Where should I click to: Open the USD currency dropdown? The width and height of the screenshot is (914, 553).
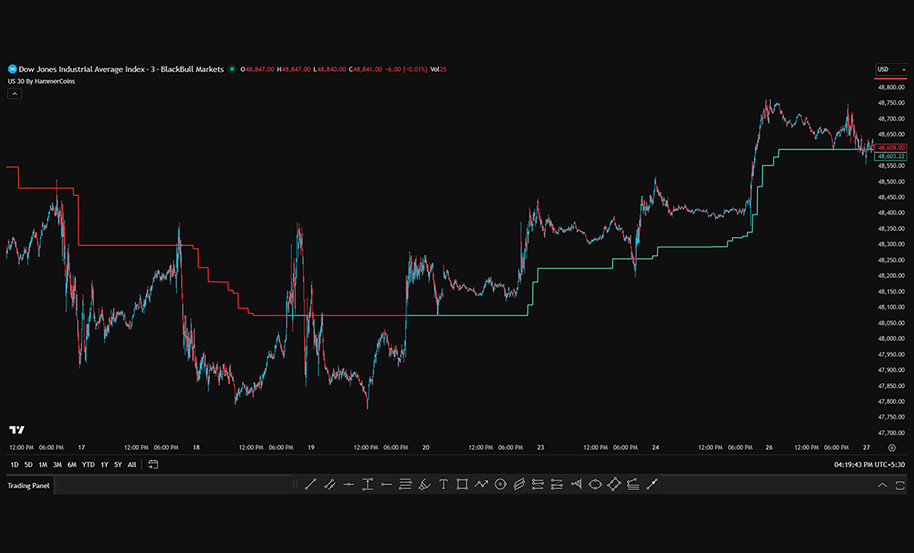pyautogui.click(x=890, y=69)
